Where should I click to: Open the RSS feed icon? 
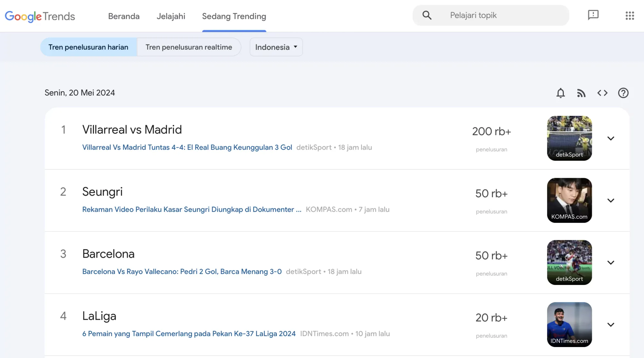[x=582, y=93]
